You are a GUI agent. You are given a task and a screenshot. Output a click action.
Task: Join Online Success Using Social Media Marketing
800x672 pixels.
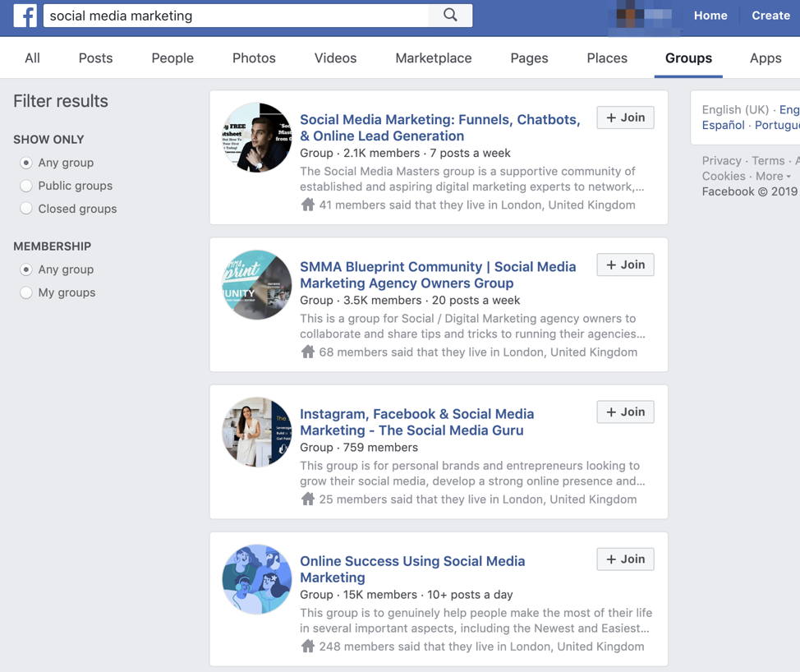[x=626, y=559]
